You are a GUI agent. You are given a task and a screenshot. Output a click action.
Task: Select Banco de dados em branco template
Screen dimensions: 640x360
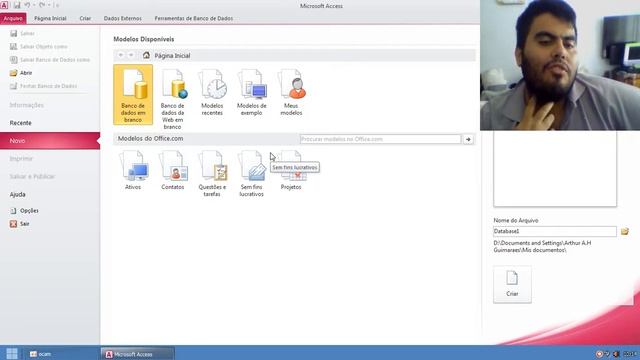pyautogui.click(x=133, y=94)
